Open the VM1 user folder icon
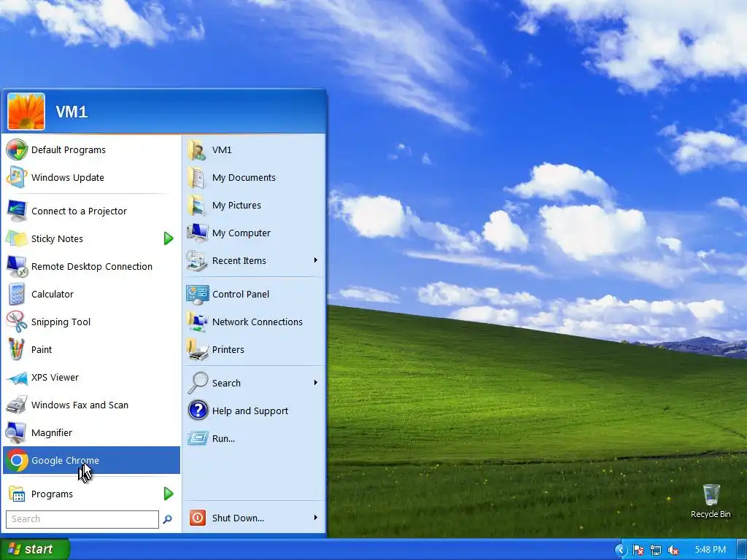This screenshot has height=560, width=747. pyautogui.click(x=197, y=149)
